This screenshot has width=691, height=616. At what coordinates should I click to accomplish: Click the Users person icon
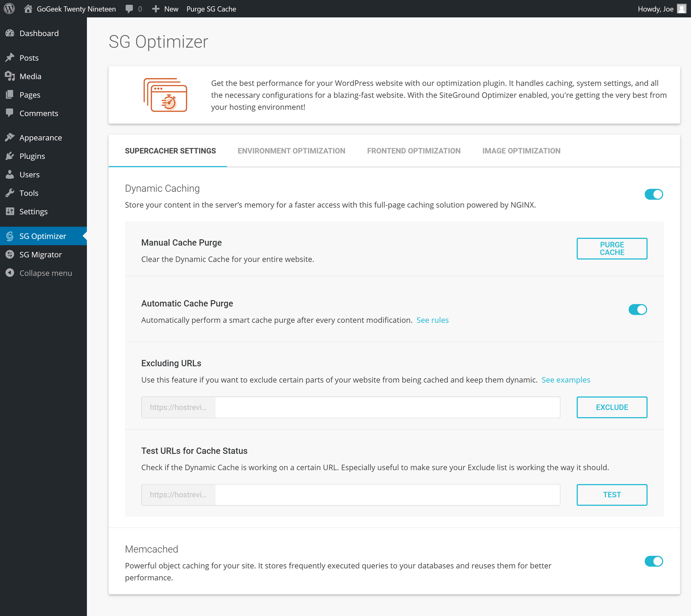pos(10,174)
